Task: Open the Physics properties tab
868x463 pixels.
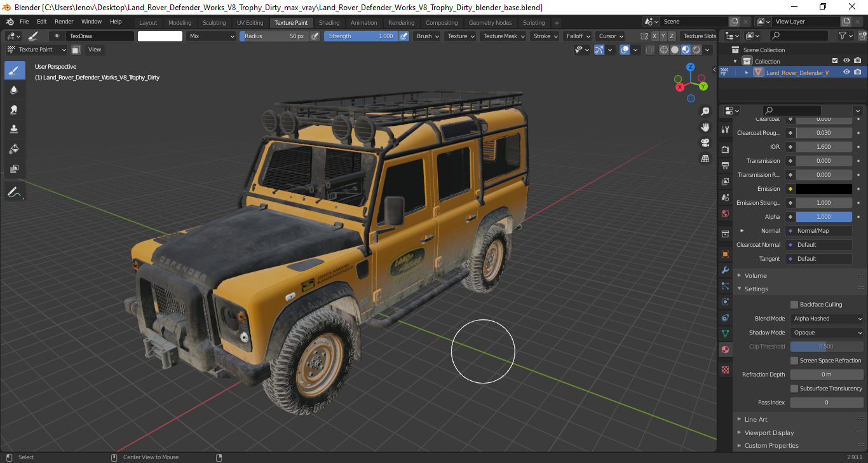Action: click(725, 301)
